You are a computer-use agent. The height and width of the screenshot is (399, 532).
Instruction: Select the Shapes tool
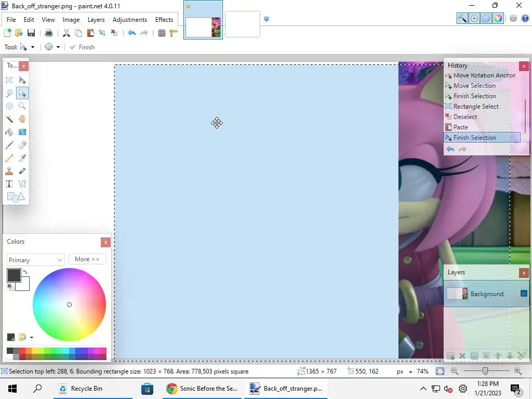tap(16, 197)
